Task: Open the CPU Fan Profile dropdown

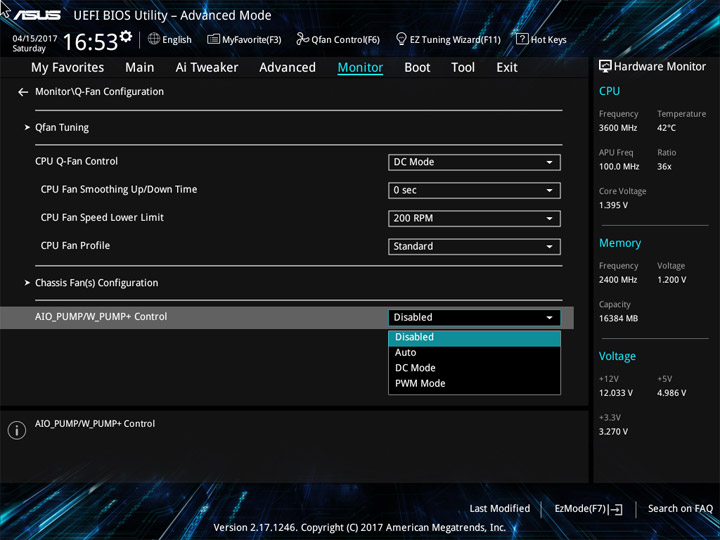Action: pyautogui.click(x=474, y=247)
